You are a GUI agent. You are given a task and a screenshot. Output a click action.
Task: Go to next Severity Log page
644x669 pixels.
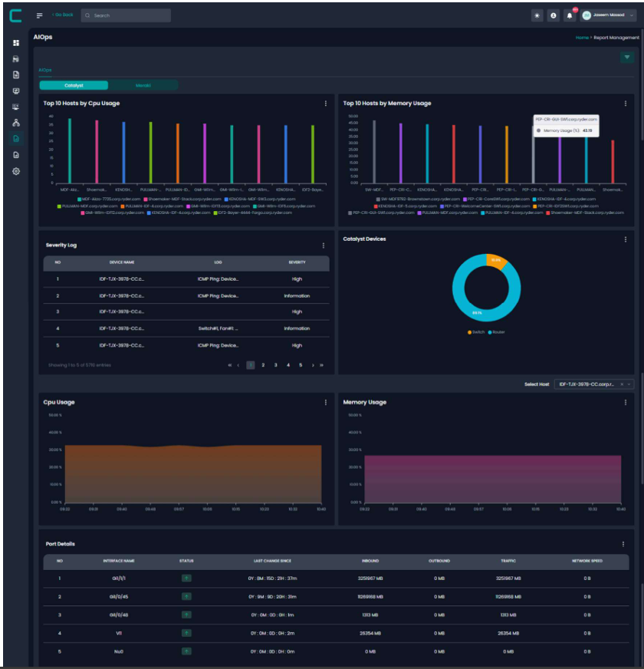pos(313,365)
